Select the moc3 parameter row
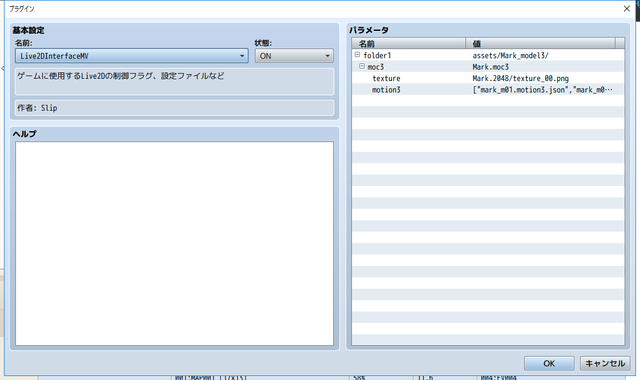 (x=488, y=67)
